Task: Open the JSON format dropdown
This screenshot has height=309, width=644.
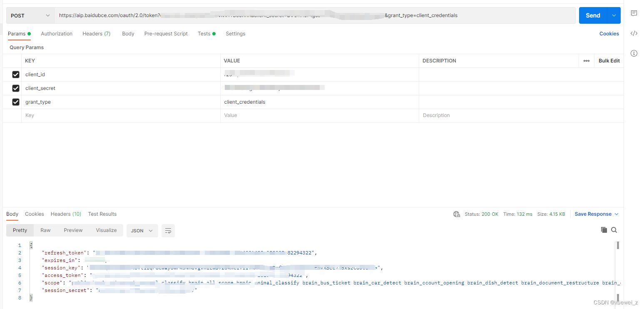Action: pos(142,230)
